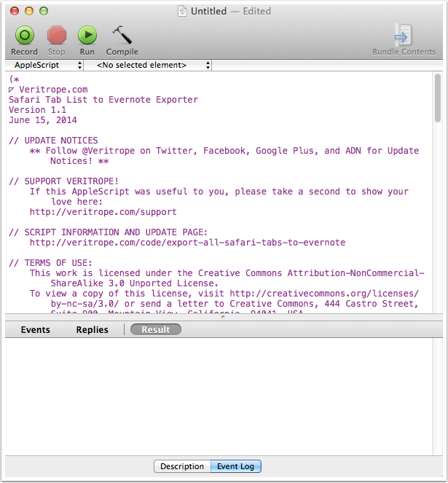Click the script editor vertical scrollbar thumb
The width and height of the screenshot is (448, 483).
(x=438, y=98)
